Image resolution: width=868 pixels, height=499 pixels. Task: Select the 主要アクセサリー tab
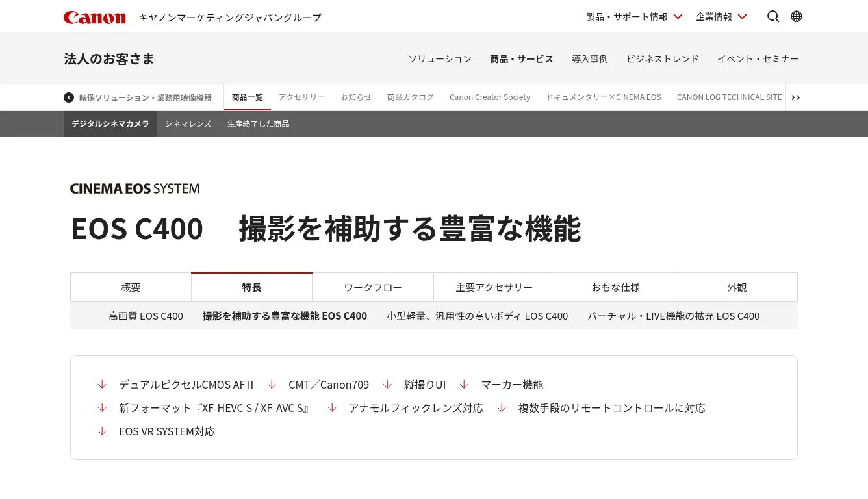(x=494, y=287)
